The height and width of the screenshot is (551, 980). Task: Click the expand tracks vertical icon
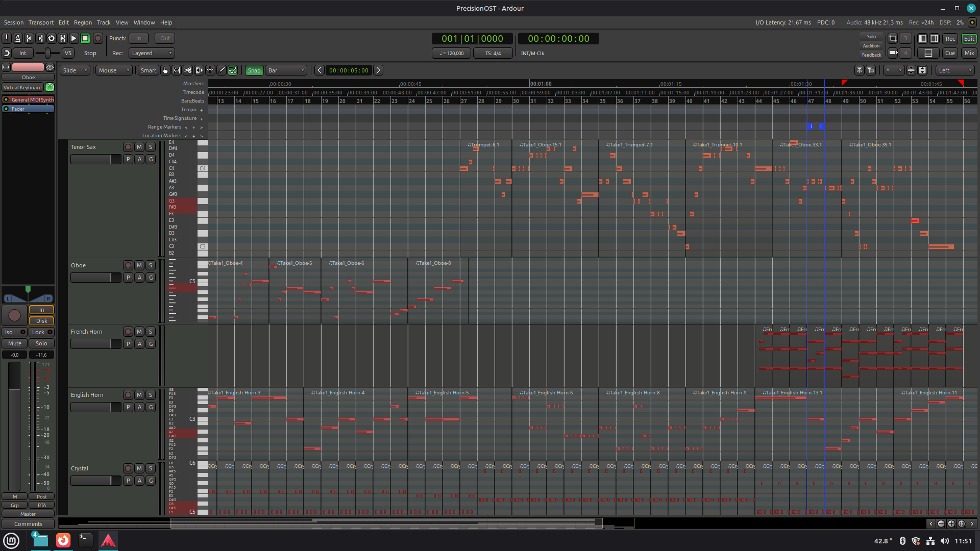click(922, 70)
